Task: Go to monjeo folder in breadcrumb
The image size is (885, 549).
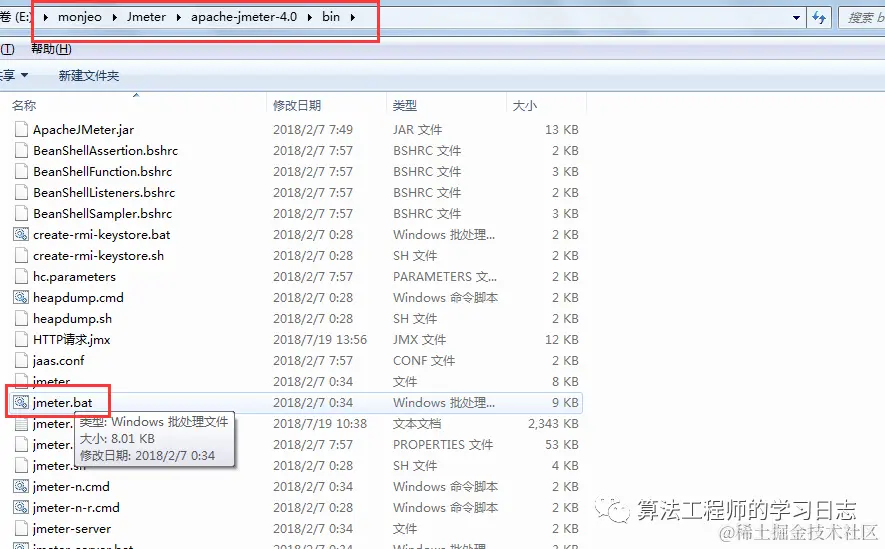Action: click(80, 17)
